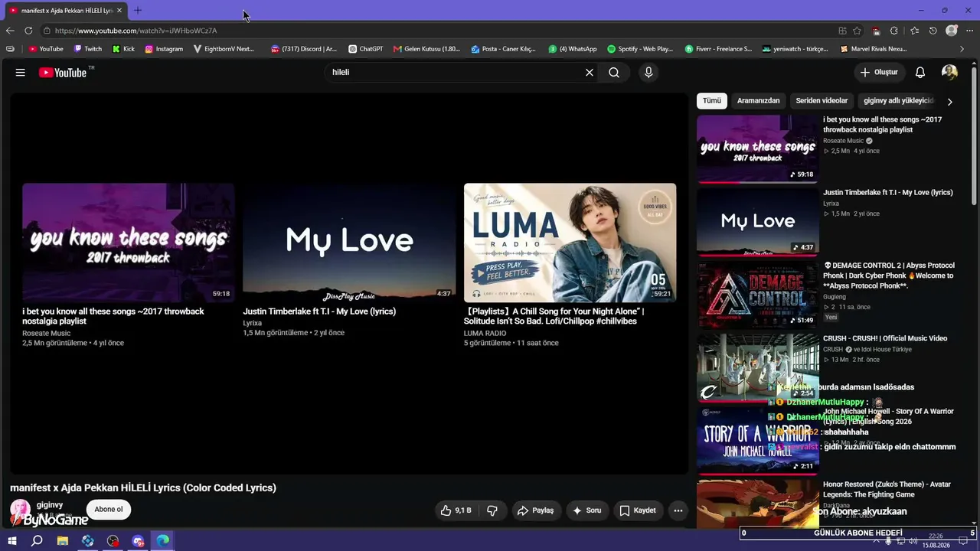The image size is (980, 551).
Task: Open the Oluştur create menu
Action: 879,73
